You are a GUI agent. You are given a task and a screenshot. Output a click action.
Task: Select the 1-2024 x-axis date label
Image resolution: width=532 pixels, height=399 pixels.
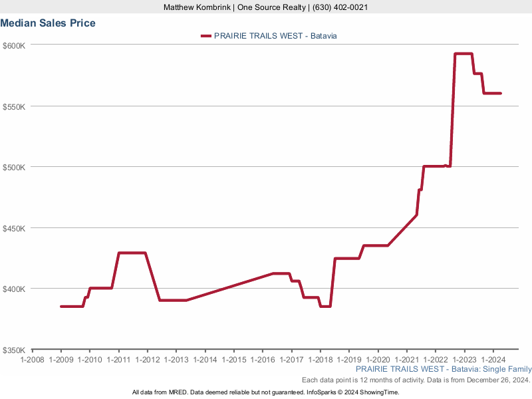tap(493, 360)
